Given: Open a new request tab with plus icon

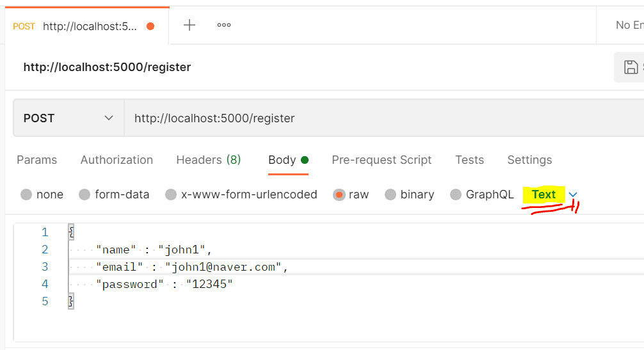Looking at the screenshot, I should pyautogui.click(x=189, y=25).
